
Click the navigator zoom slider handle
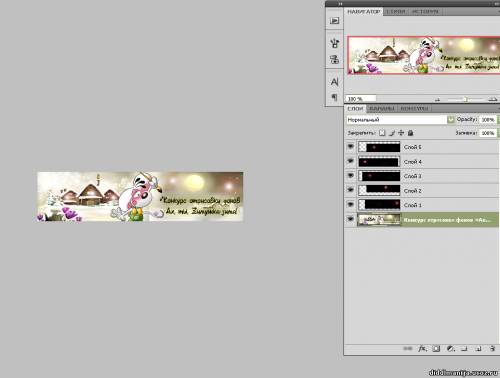(x=466, y=99)
